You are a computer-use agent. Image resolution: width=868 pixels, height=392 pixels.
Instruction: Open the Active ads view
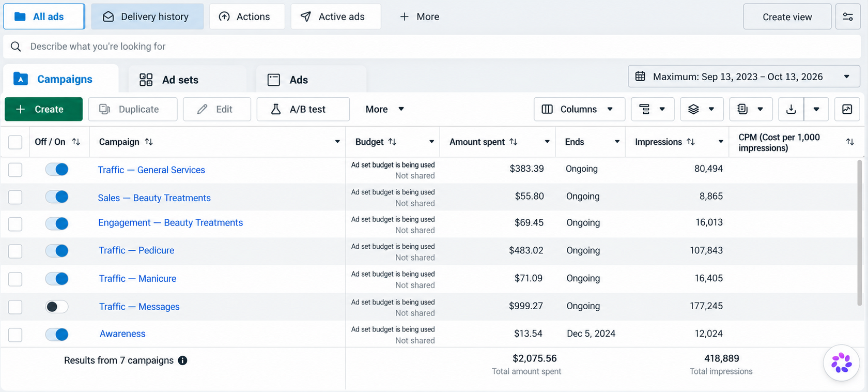pyautogui.click(x=336, y=17)
